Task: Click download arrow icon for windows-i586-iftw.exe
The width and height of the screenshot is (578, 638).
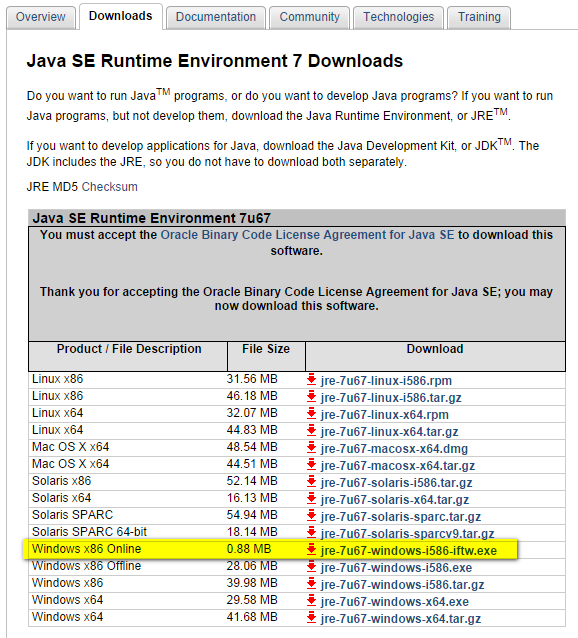Action: [312, 550]
